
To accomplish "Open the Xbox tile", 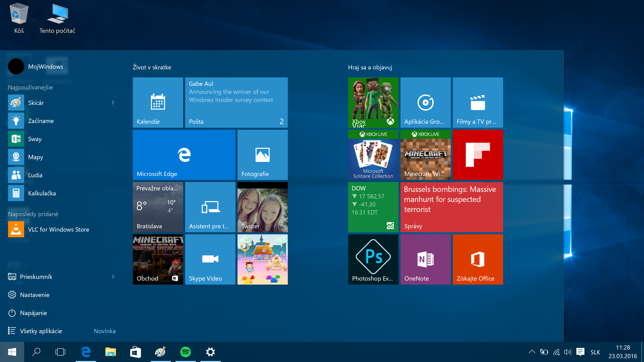I will point(373,102).
